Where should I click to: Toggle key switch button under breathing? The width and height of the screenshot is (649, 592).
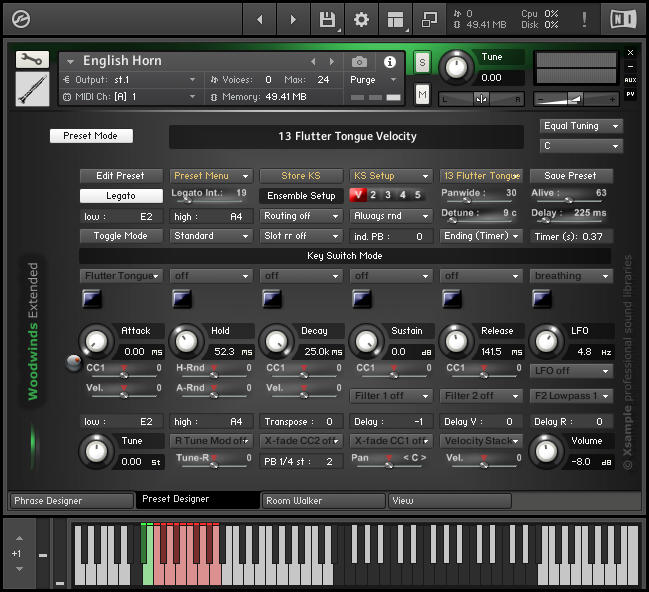point(541,298)
